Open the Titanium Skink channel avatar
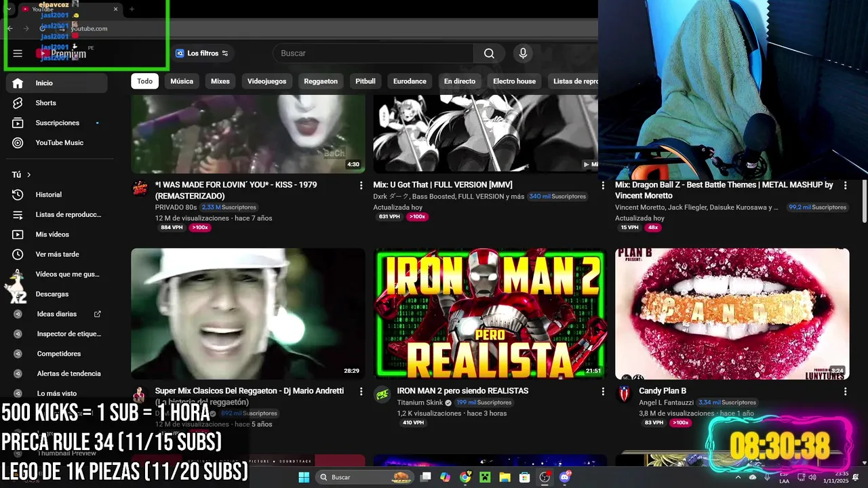The image size is (868, 488). tap(382, 394)
